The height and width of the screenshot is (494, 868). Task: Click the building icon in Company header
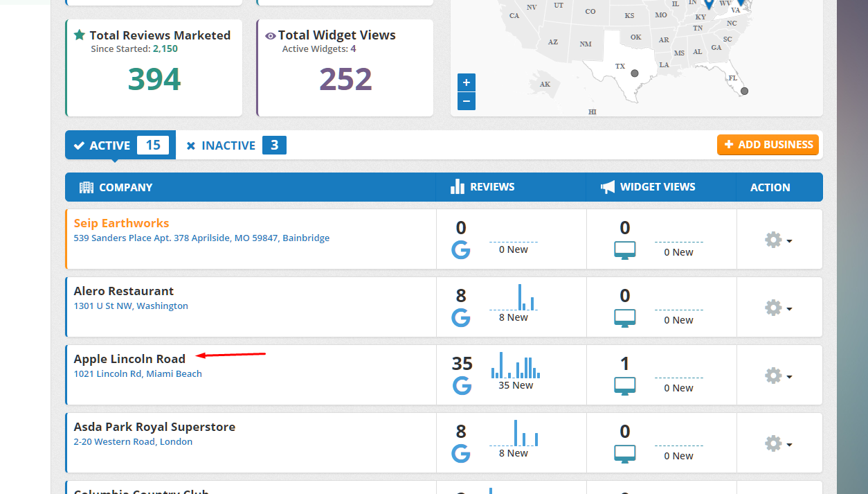pos(87,187)
